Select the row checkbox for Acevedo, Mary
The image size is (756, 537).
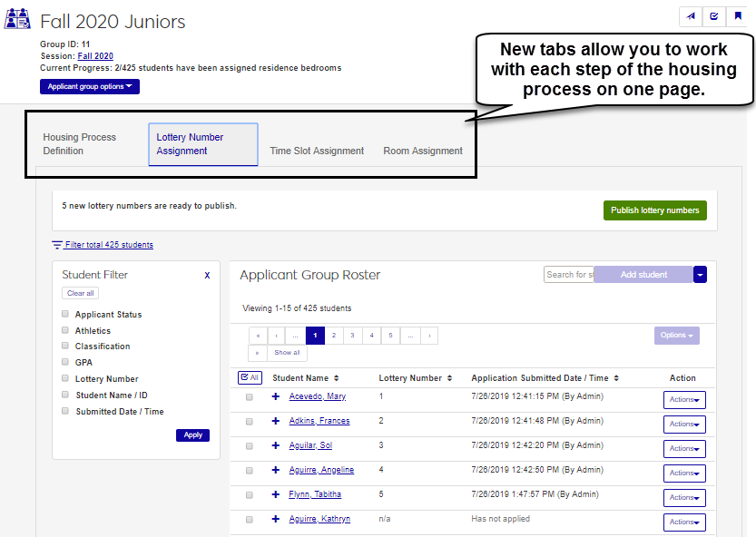(250, 398)
